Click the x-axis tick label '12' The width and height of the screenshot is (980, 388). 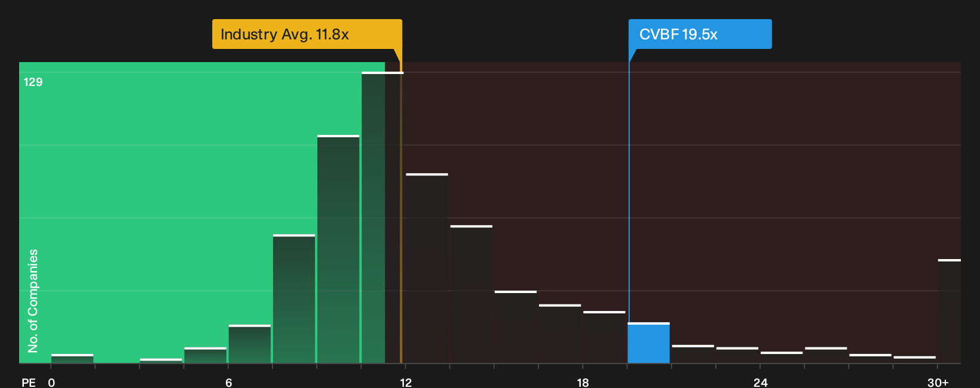[406, 383]
